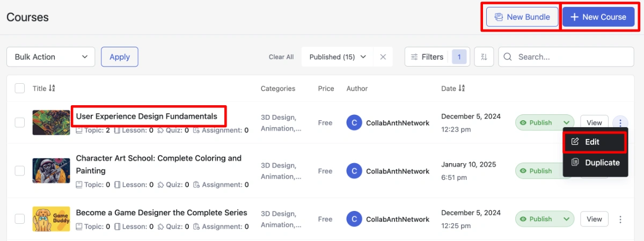
Task: Click Topic icon under Character Art School course
Action: pos(79,185)
